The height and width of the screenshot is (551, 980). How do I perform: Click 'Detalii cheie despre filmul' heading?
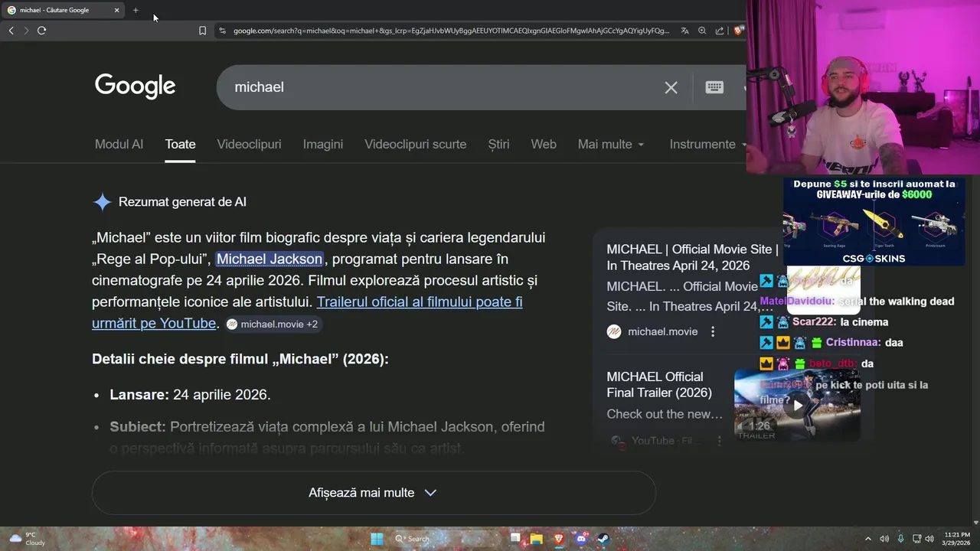pyautogui.click(x=240, y=359)
